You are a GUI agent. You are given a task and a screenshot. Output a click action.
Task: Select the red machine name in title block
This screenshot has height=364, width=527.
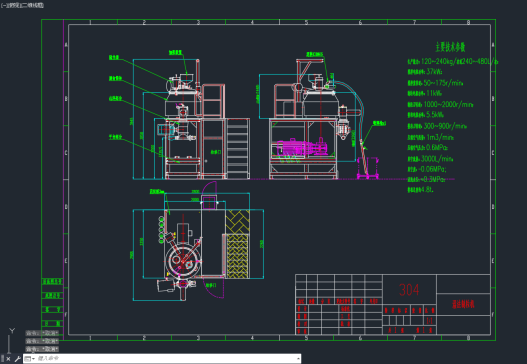click(463, 305)
